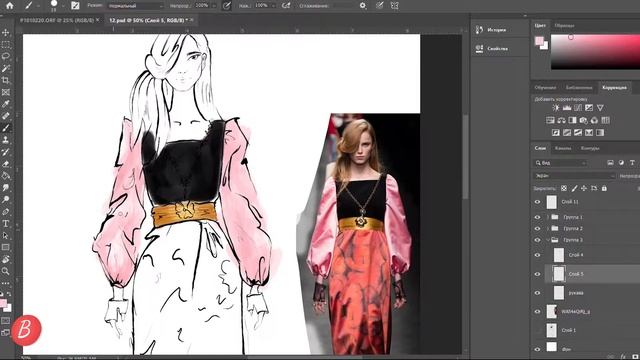Select the Path Selection tool

coord(6,236)
